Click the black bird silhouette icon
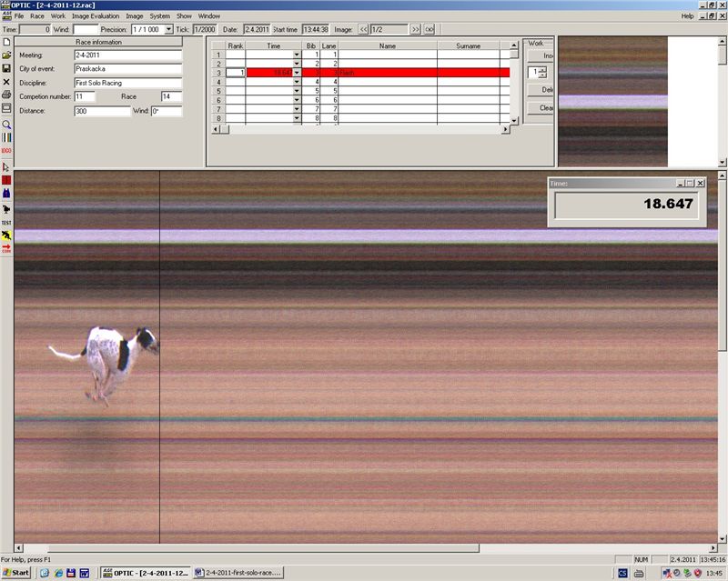This screenshot has height=581, width=728. pos(6,209)
